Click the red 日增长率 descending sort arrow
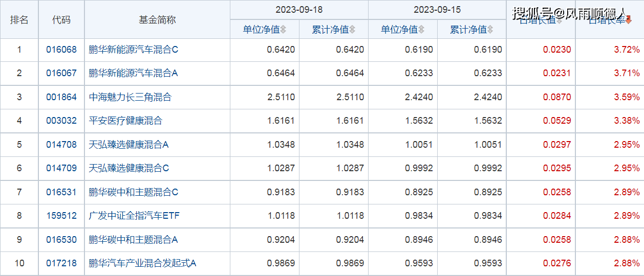Screen dimensions: 644x276 629,20
